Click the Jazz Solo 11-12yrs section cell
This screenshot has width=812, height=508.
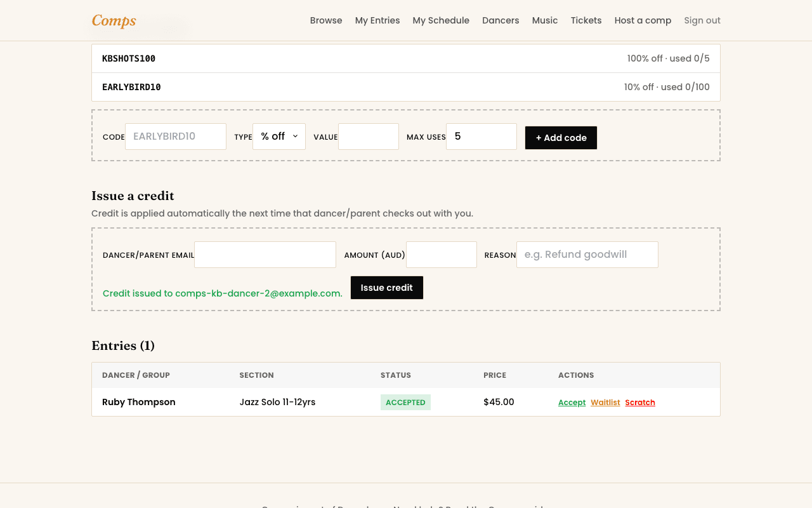(x=277, y=402)
